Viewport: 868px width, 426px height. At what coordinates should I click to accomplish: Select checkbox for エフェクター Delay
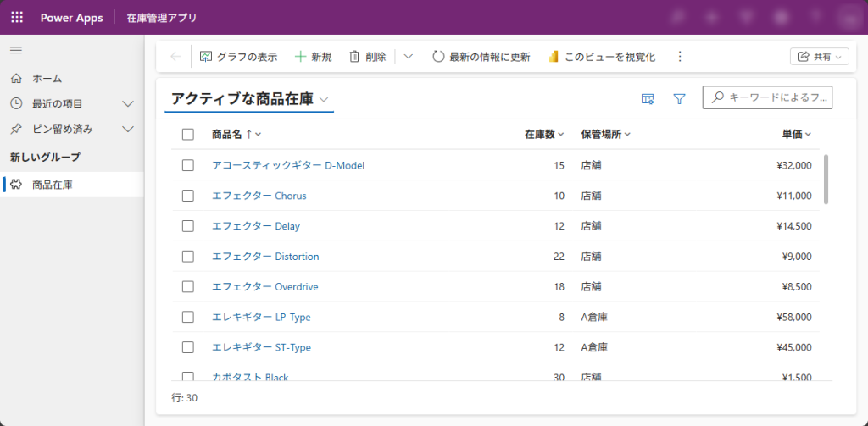pos(188,226)
